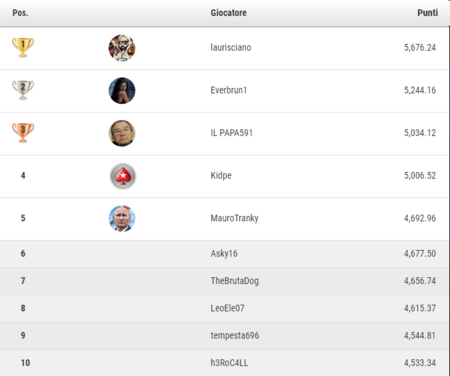450x376 pixels.
Task: Click the LeoEle07 player name
Action: coord(227,308)
